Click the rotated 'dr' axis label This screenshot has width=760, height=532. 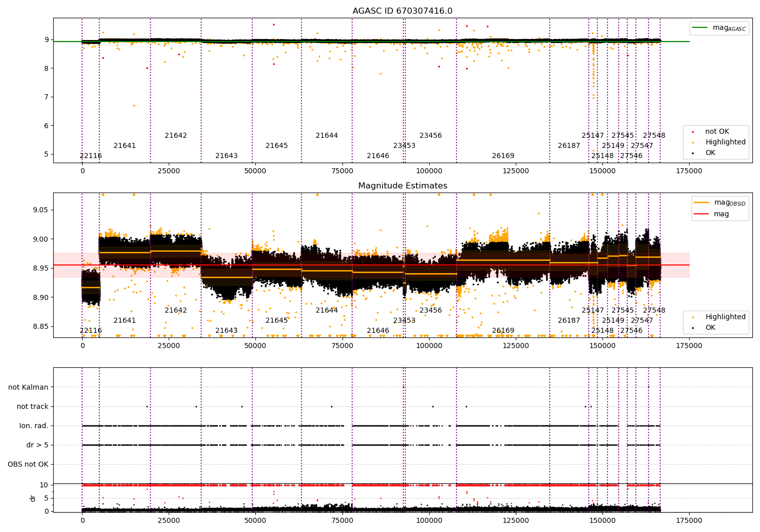[33, 498]
